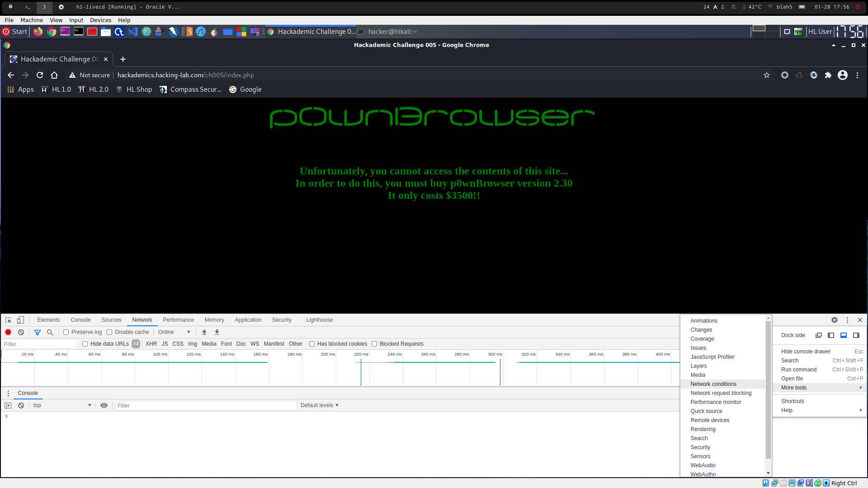
Task: Click the record network log button
Action: (x=8, y=332)
